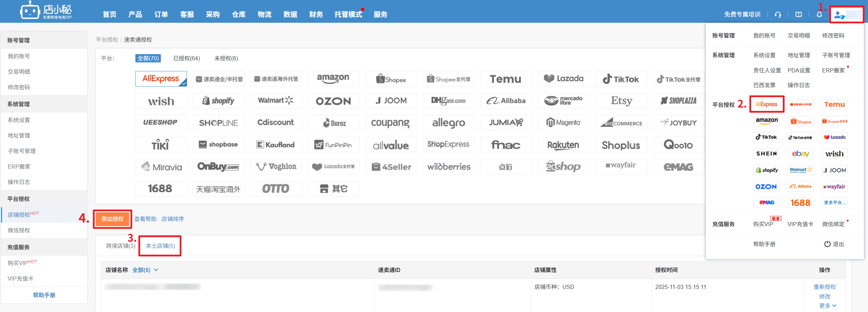This screenshot has height=312, width=868.
Task: Click the eBay logo in dropdown panel
Action: 800,154
